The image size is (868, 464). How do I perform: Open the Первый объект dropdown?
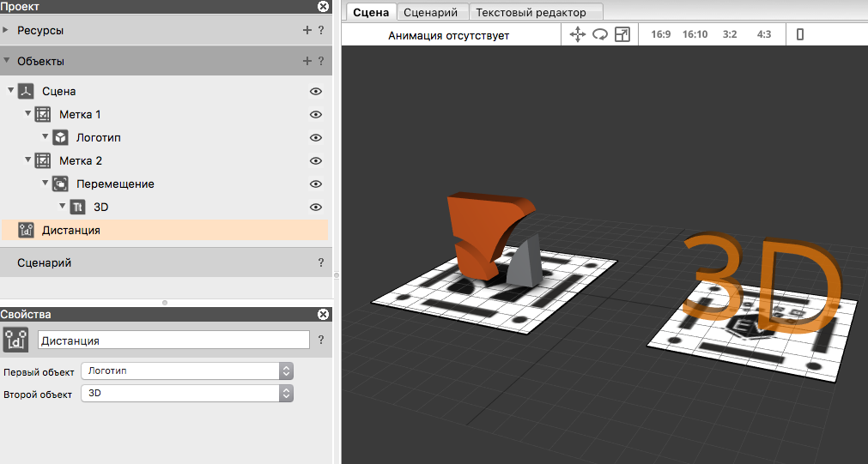click(187, 371)
